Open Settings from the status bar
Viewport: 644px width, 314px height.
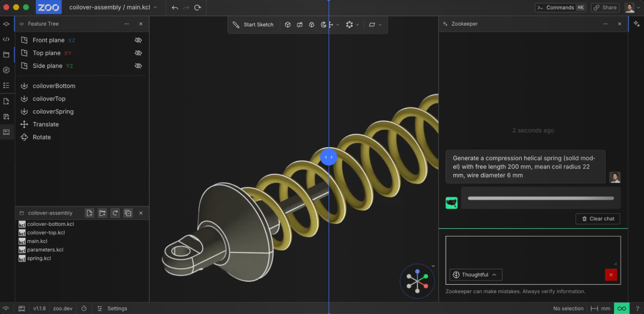[113, 308]
